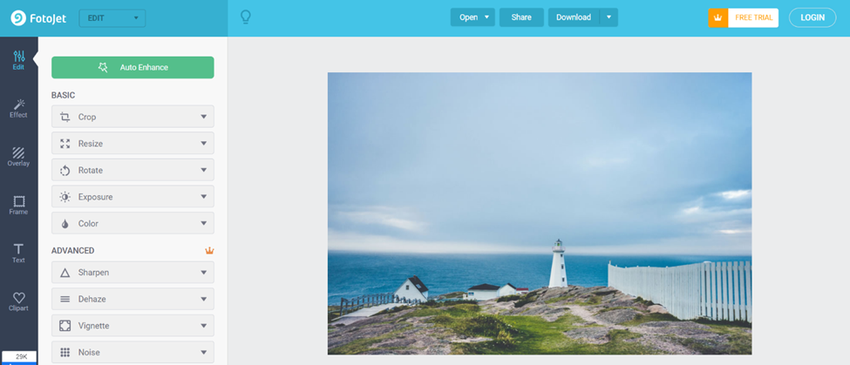The width and height of the screenshot is (850, 365).
Task: Click the Crop tool icon
Action: 65,117
